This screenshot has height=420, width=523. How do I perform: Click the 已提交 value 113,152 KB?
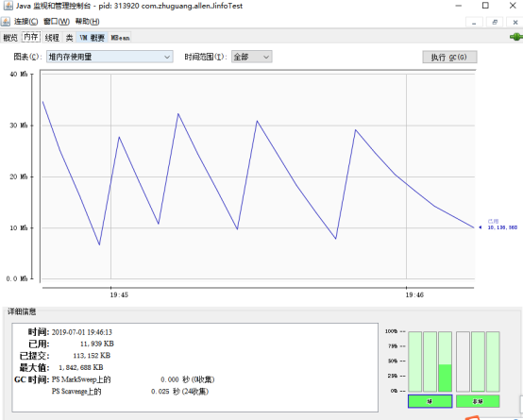[x=92, y=356]
